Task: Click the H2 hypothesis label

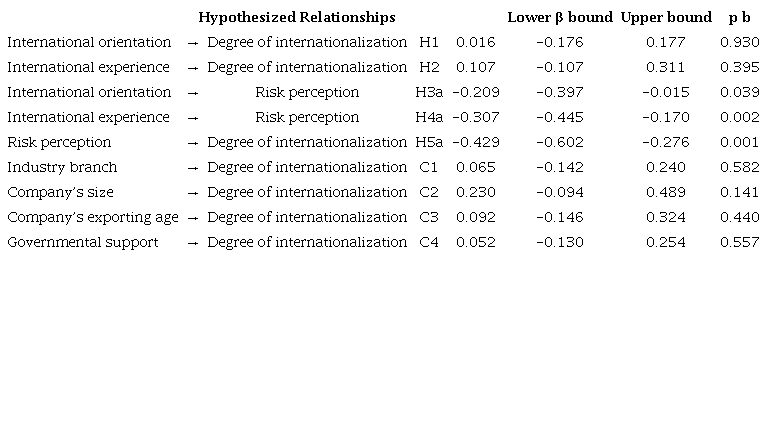Action: click(429, 67)
